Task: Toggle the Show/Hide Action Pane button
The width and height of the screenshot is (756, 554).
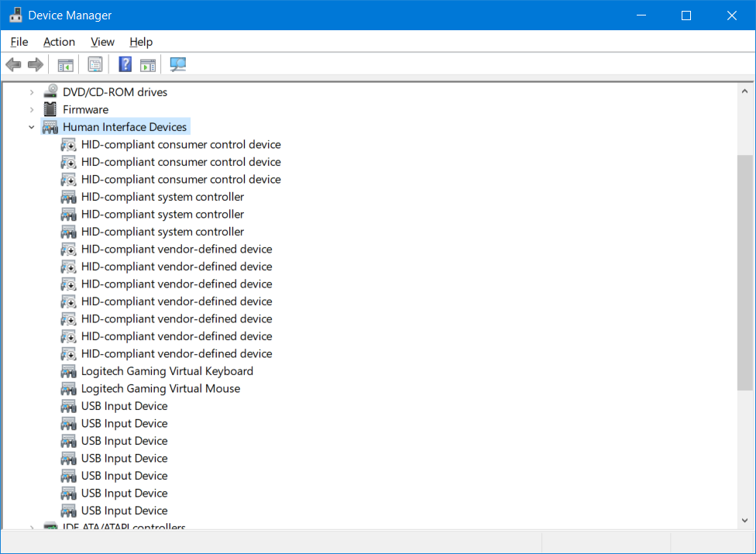Action: tap(148, 64)
